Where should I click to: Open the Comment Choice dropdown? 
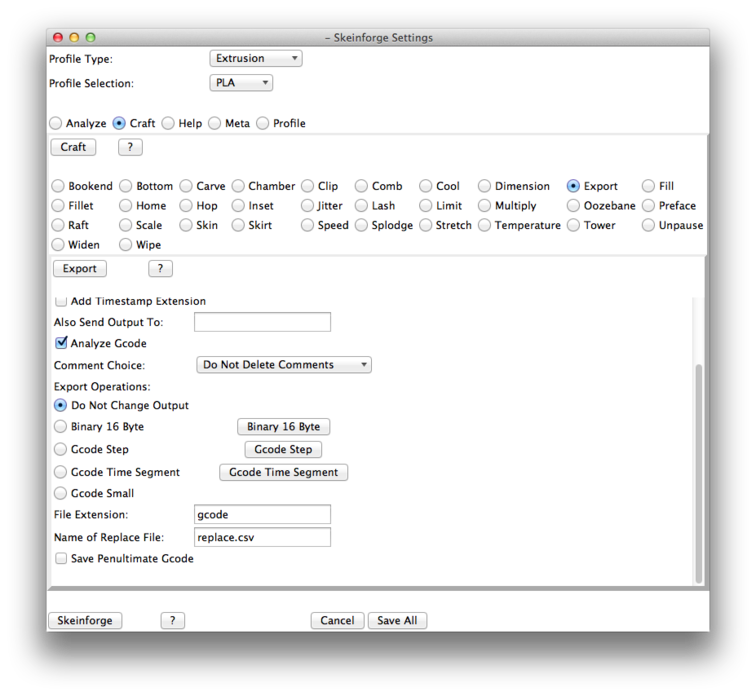click(x=283, y=365)
